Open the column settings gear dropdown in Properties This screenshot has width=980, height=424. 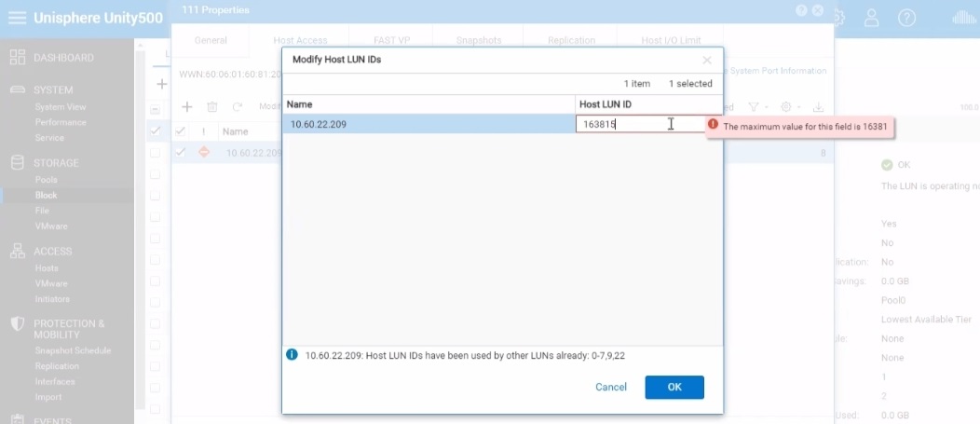tap(791, 107)
